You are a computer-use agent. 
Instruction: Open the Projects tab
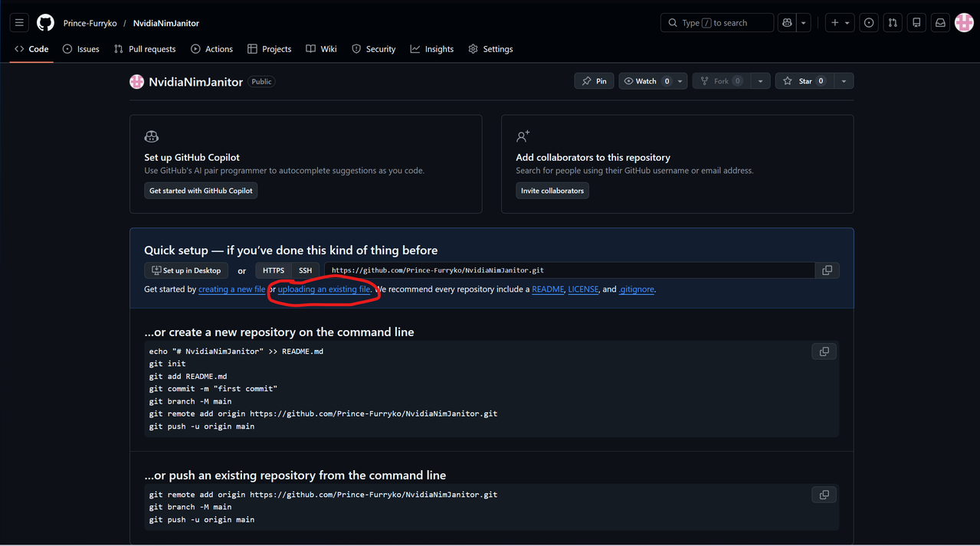[x=270, y=49]
